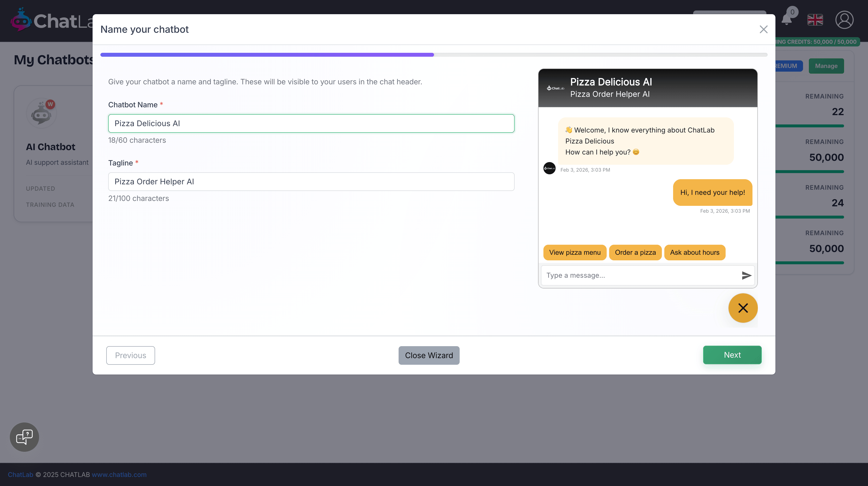Click the Next button
This screenshot has width=868, height=486.
point(732,355)
